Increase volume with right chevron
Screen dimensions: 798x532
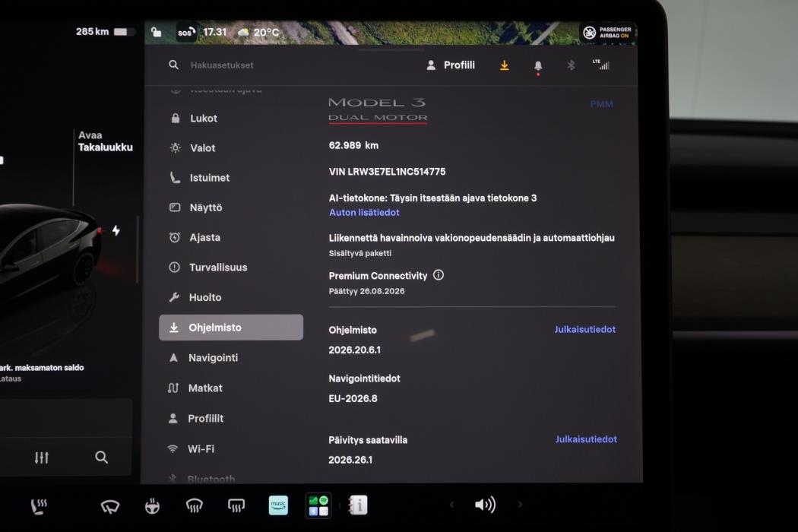pos(520,505)
